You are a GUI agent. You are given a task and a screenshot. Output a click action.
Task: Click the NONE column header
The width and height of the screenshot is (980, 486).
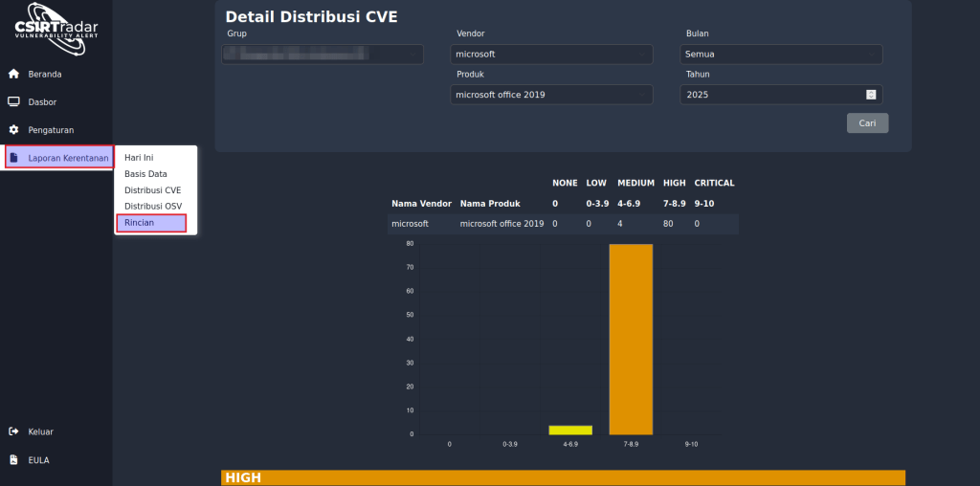pos(565,183)
